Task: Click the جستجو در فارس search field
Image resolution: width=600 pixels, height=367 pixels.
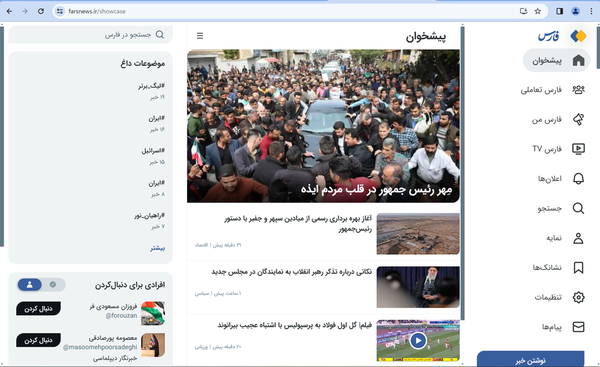Action: (90, 35)
